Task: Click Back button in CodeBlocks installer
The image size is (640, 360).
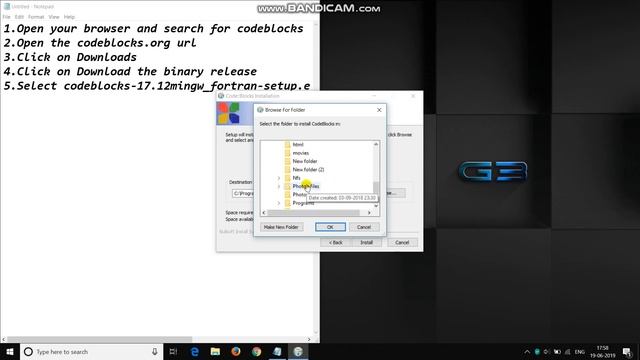Action: tap(336, 242)
